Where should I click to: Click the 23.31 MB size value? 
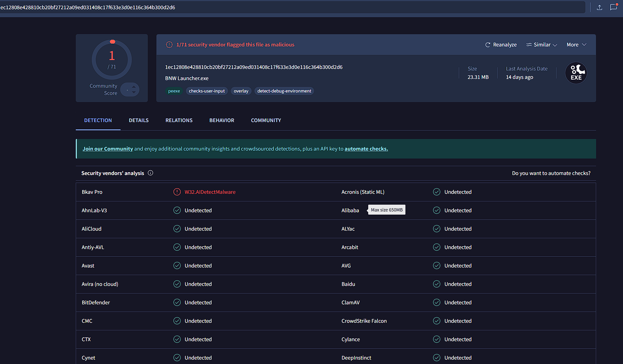[478, 77]
